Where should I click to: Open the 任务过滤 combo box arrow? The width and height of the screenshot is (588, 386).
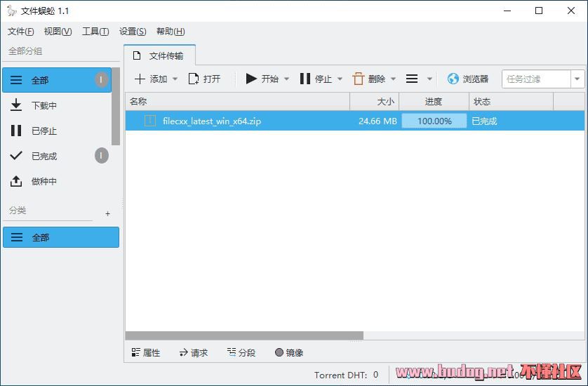[x=577, y=79]
